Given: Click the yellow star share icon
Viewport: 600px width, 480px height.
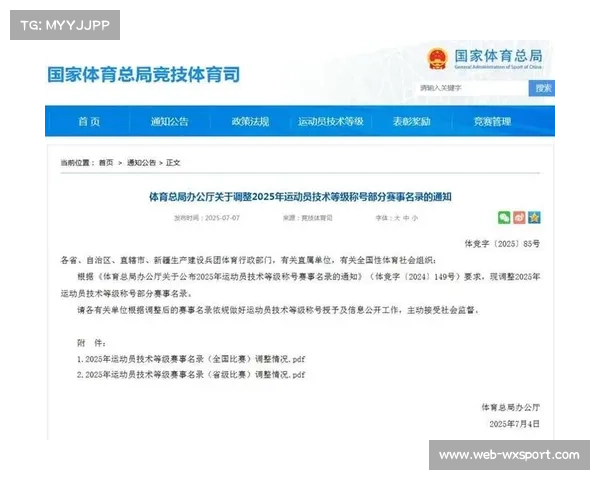Looking at the screenshot, I should click(x=534, y=217).
